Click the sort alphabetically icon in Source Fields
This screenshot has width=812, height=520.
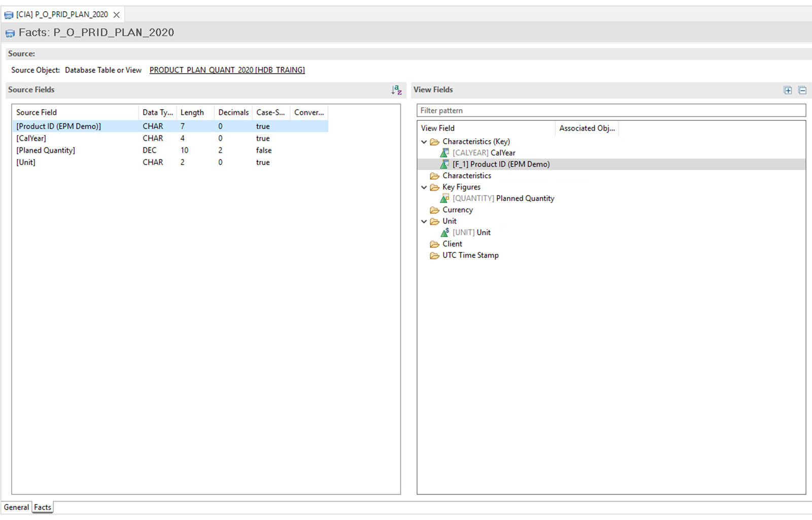396,90
